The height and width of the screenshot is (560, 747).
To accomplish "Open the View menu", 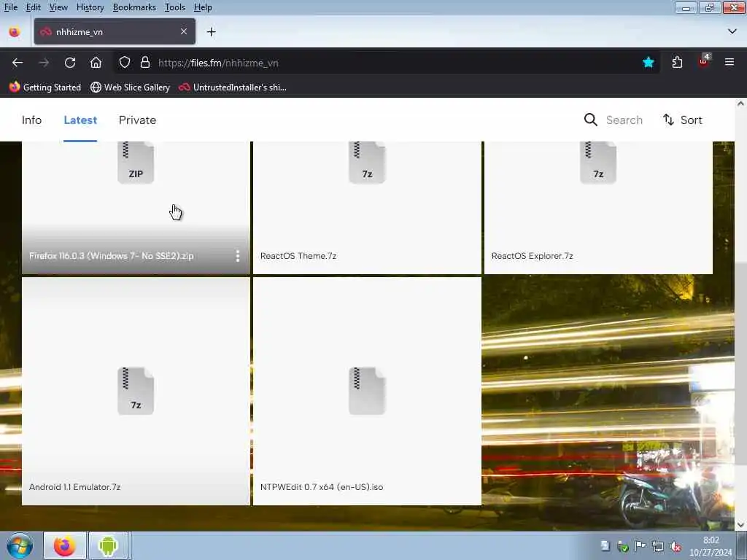I will coord(58,7).
